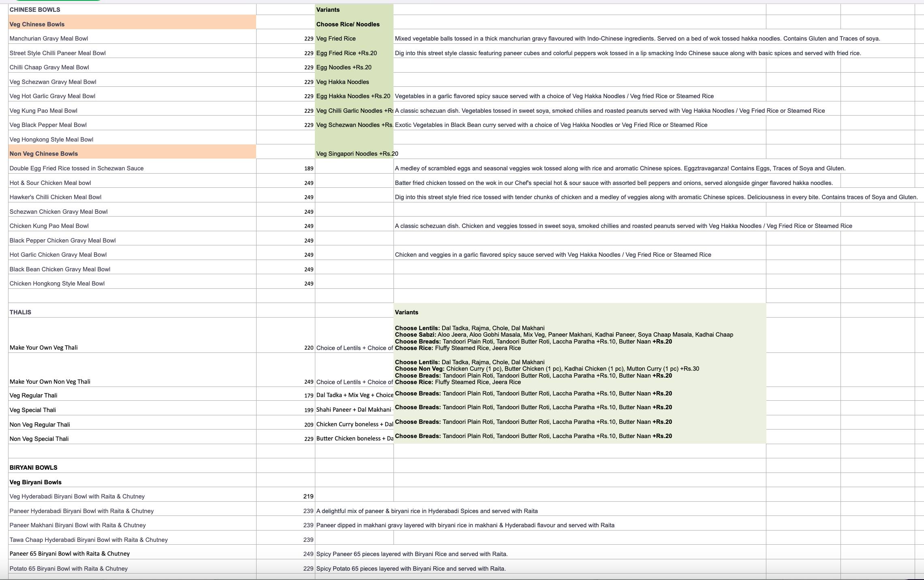The image size is (924, 580).
Task: Select the BIRYANI BOWLS header cell
Action: pos(33,468)
